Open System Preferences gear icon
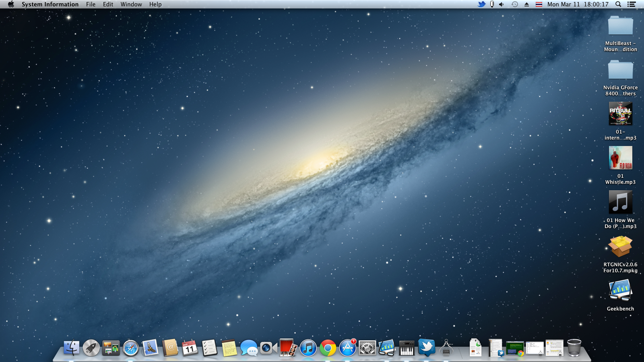The height and width of the screenshot is (362, 644). pos(367,348)
